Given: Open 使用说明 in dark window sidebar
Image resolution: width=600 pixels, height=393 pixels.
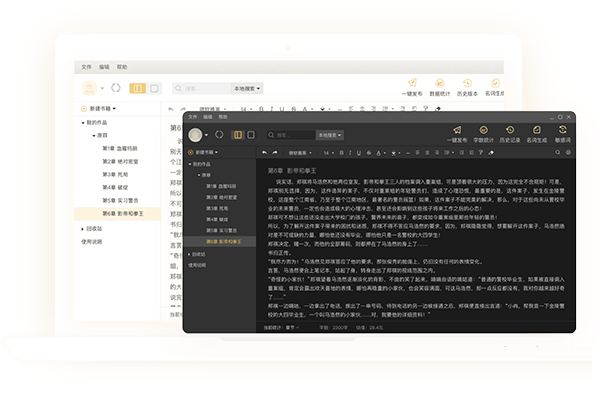Looking at the screenshot, I should 197,265.
